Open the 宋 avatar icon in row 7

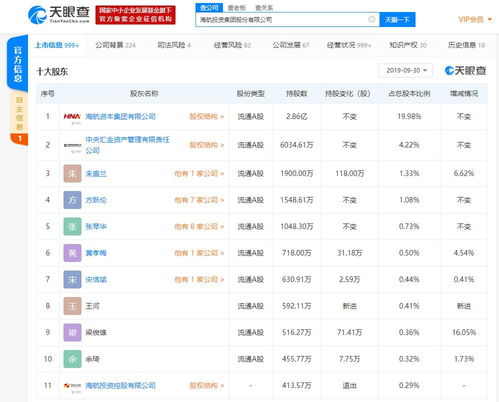(72, 279)
